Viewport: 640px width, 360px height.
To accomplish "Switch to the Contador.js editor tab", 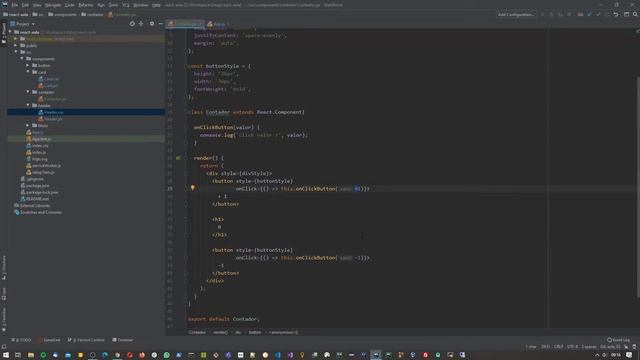I will (184, 24).
